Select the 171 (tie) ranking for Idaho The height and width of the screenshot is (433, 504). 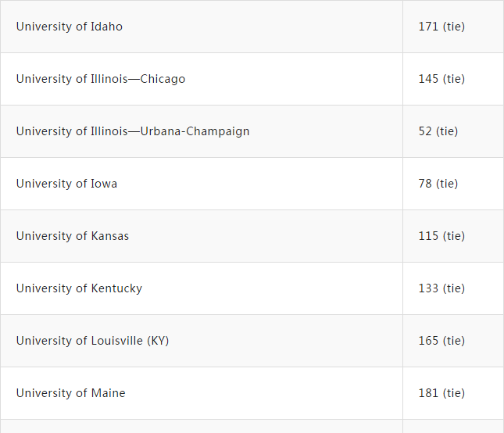pos(441,27)
